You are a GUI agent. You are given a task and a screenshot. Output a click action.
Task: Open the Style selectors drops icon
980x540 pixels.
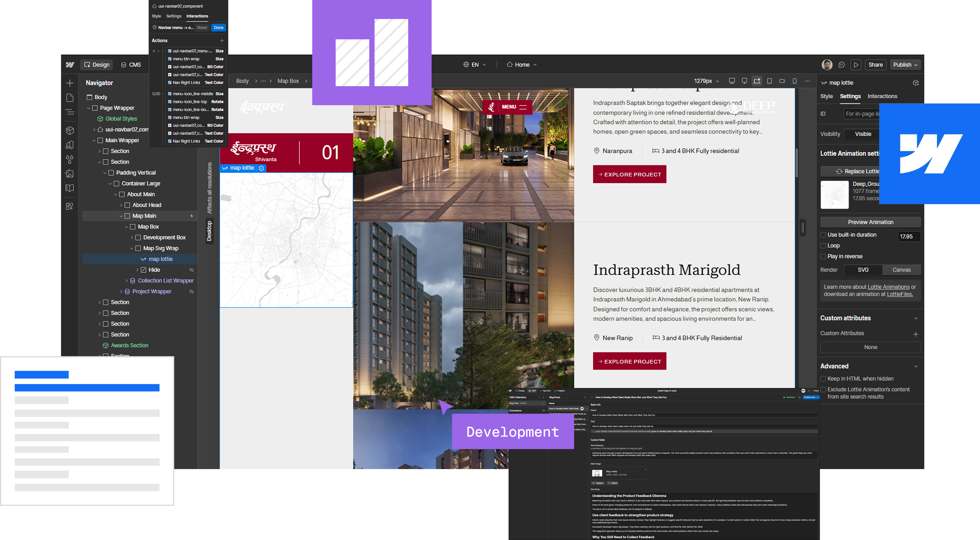point(70,159)
